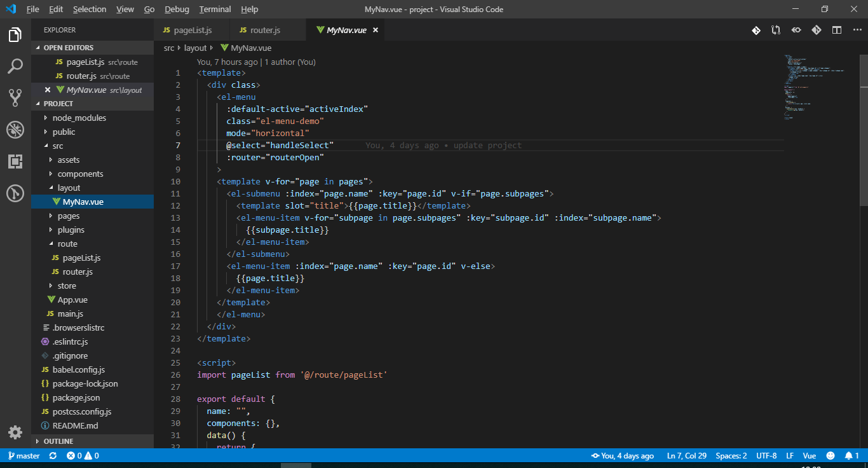Click the braces icon of package.json
Screen dimensions: 868x468
click(45, 397)
